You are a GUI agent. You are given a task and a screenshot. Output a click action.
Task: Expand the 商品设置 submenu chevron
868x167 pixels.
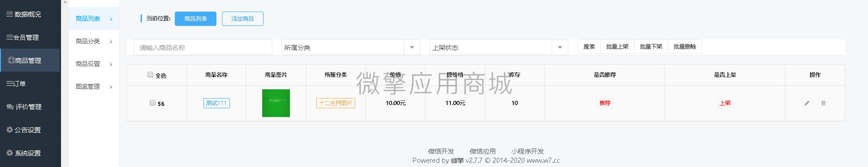pos(111,64)
